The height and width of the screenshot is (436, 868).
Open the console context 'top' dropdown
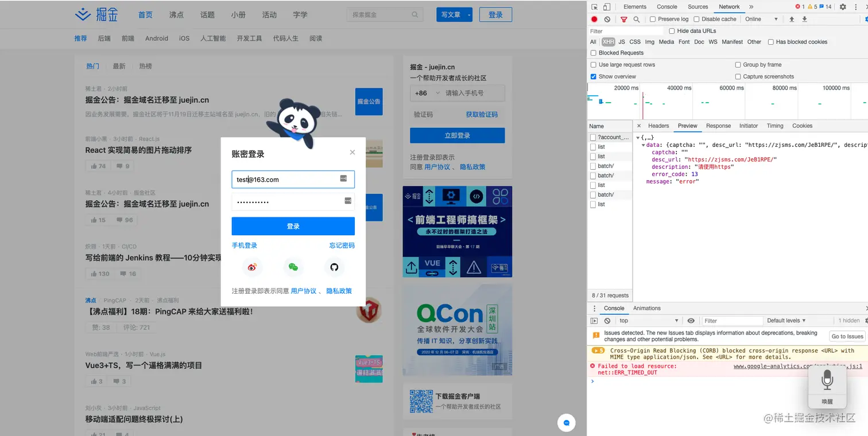pos(649,321)
